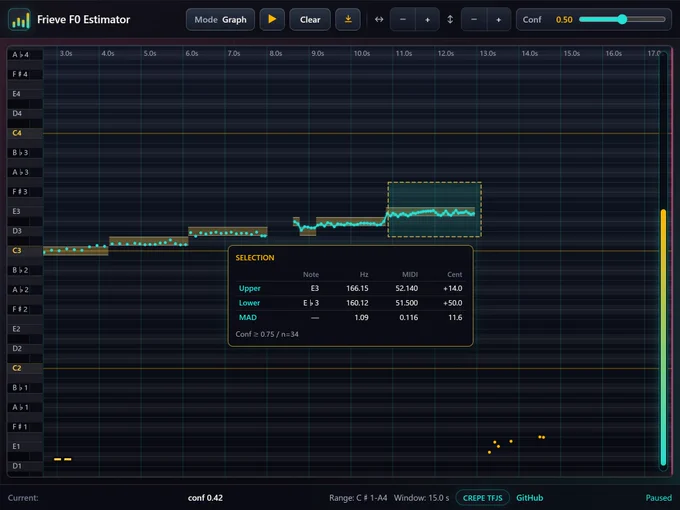
Task: Click the Conf ≥ 0.75 / n=34 text
Action: (267, 334)
